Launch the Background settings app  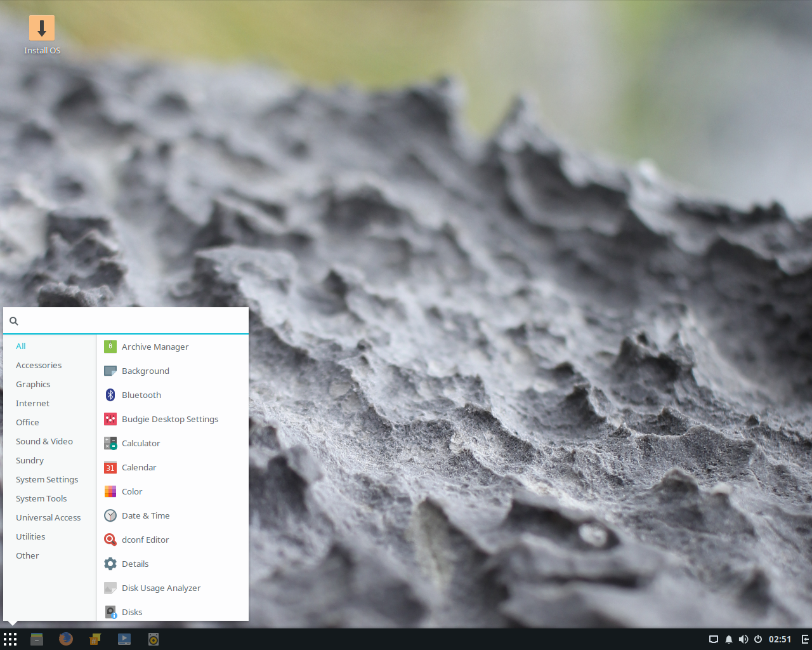click(x=173, y=371)
